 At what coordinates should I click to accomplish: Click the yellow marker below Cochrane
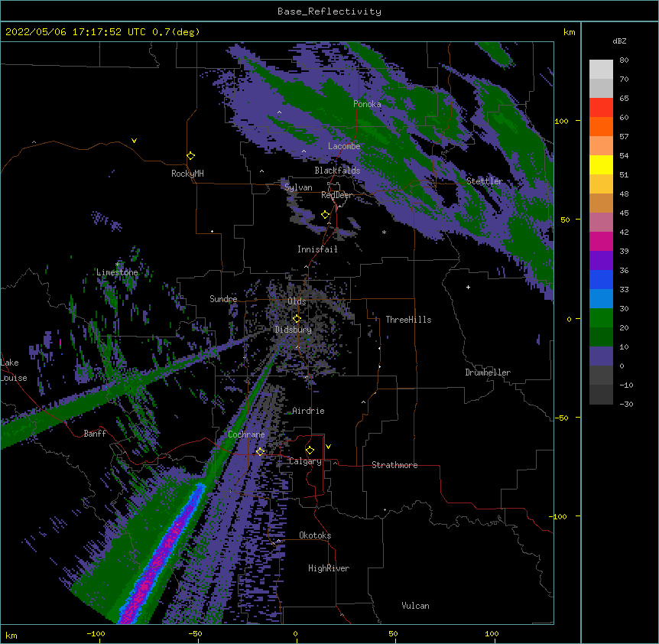pos(260,452)
